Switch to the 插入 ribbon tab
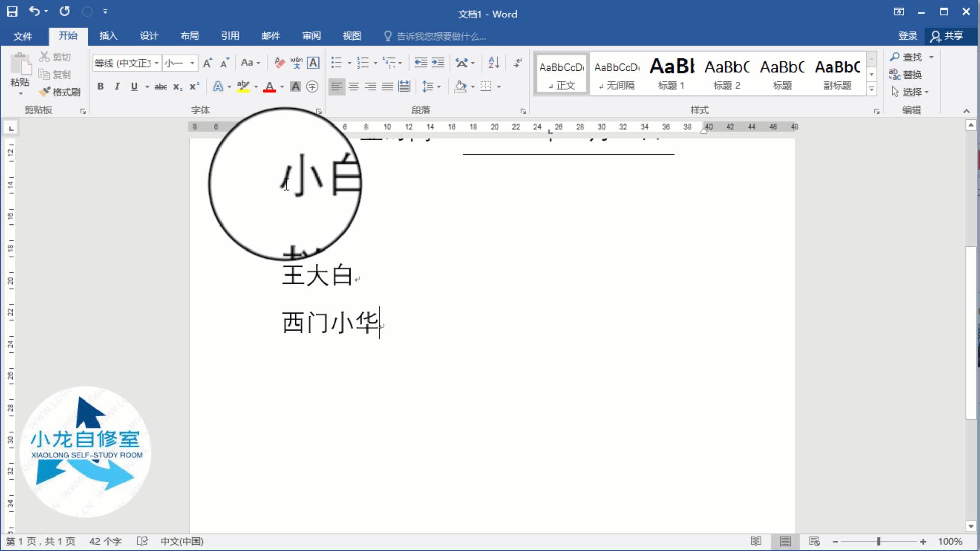The width and height of the screenshot is (980, 551). [108, 36]
